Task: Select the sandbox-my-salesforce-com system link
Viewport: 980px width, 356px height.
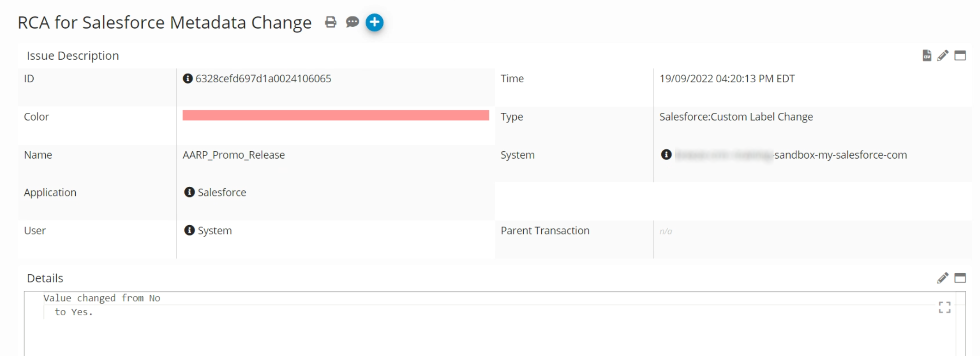Action: (840, 155)
